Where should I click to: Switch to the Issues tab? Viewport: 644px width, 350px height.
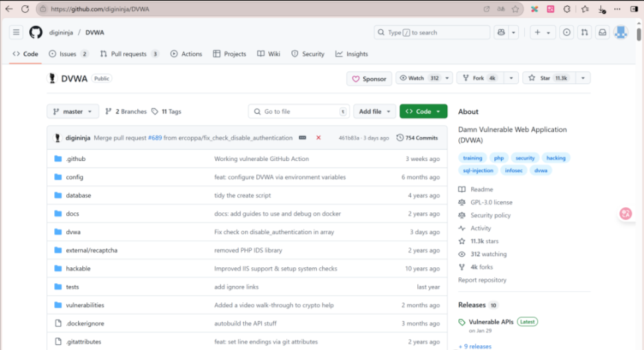pyautogui.click(x=69, y=54)
